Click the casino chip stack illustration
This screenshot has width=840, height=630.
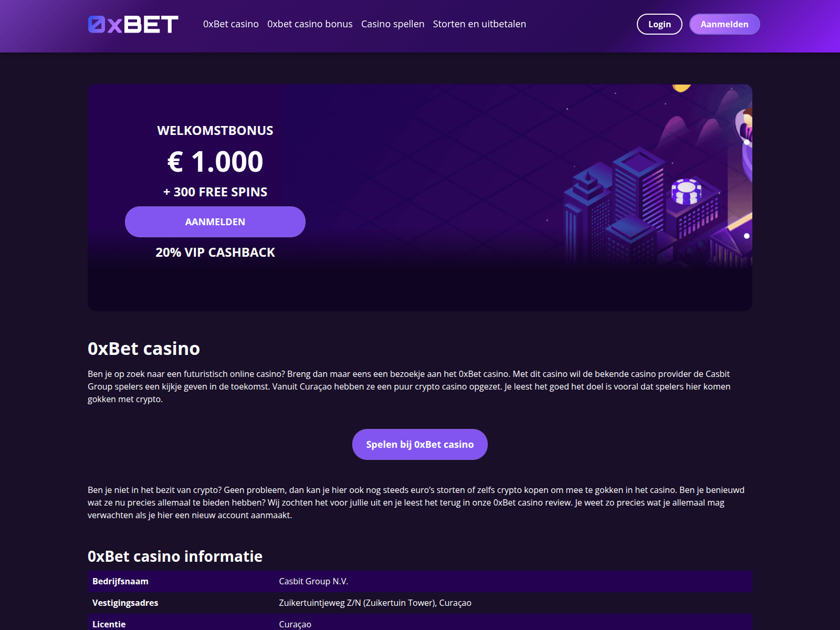(686, 191)
